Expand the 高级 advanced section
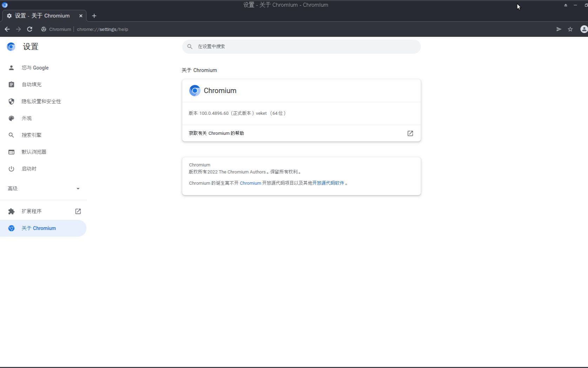This screenshot has height=368, width=588. pos(43,189)
